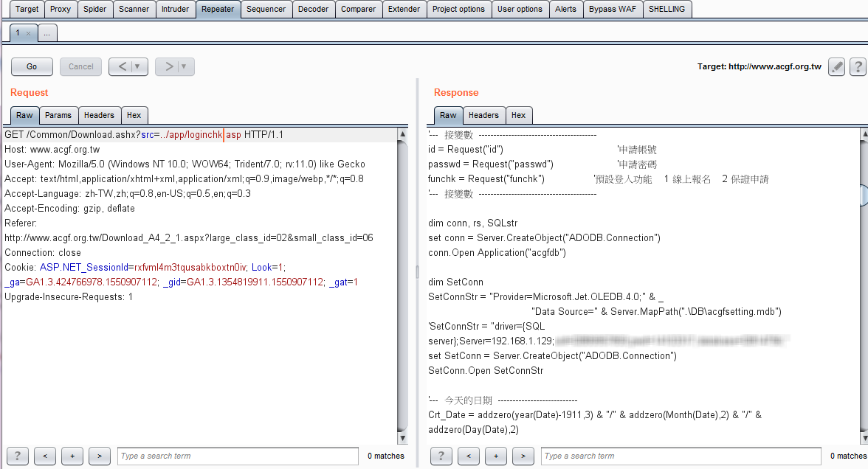This screenshot has width=868, height=469.
Task: Click response search plus options button
Action: click(495, 456)
